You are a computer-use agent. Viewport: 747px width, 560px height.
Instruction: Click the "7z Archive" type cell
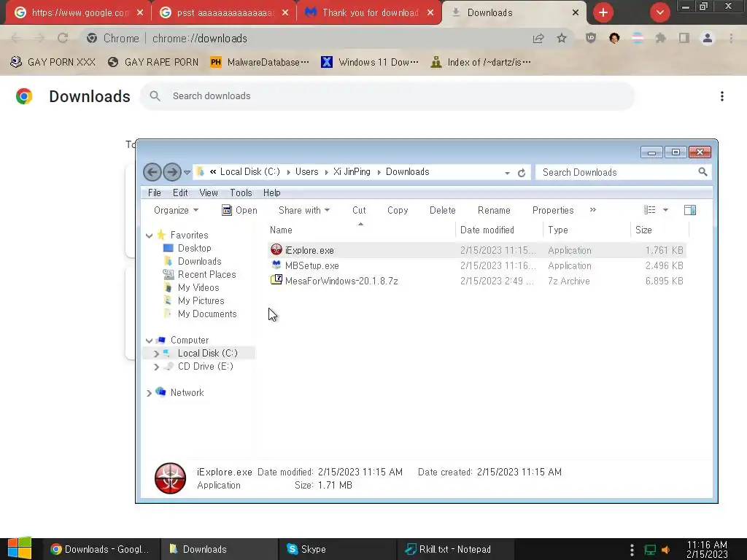569,281
